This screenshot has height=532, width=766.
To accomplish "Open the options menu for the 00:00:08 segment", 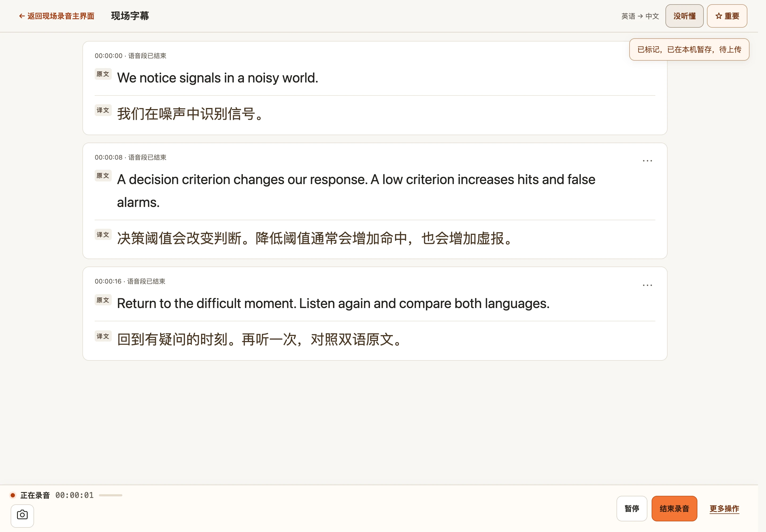I will pos(647,161).
